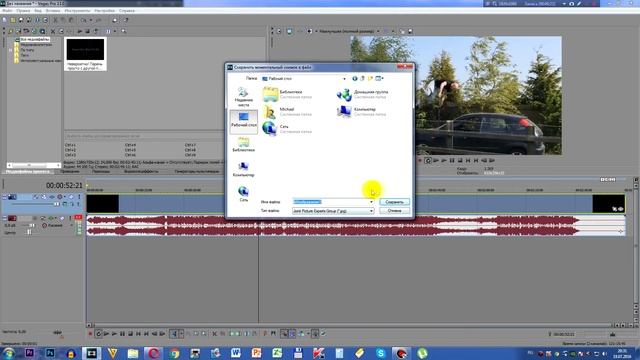Viewport: 640px width, 360px height.
Task: Switch to the Видеоэффекты tab
Action: click(141, 171)
